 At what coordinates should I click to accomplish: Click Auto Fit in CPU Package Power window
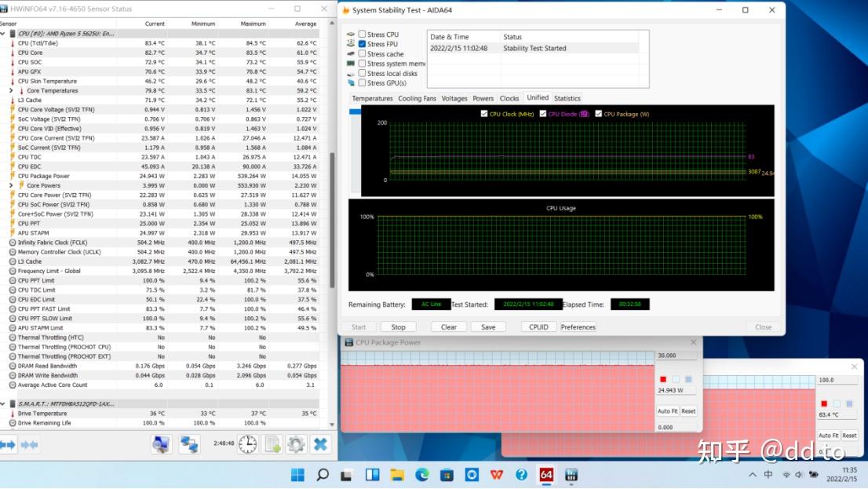coord(667,411)
